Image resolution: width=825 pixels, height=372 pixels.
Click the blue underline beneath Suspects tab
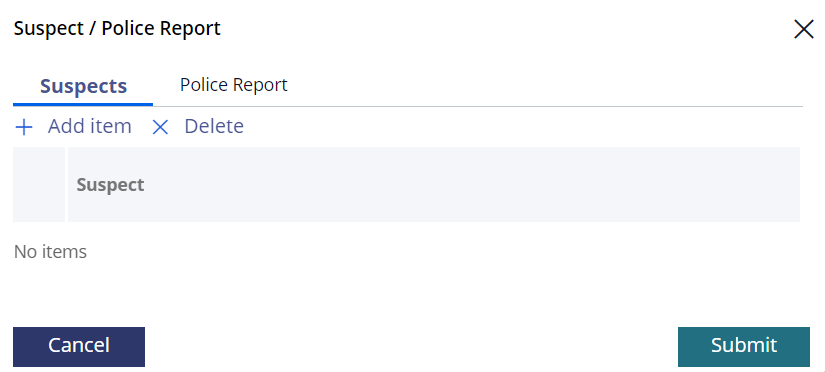[83, 105]
